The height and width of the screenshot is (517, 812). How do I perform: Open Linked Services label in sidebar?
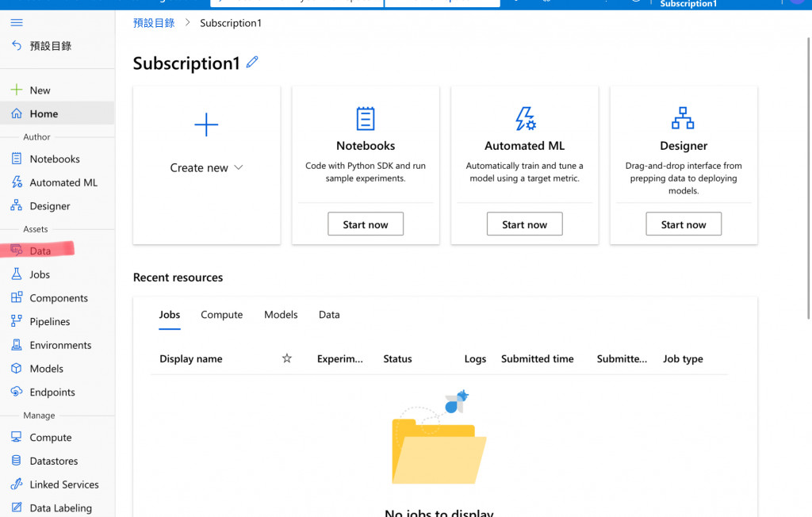tap(64, 484)
